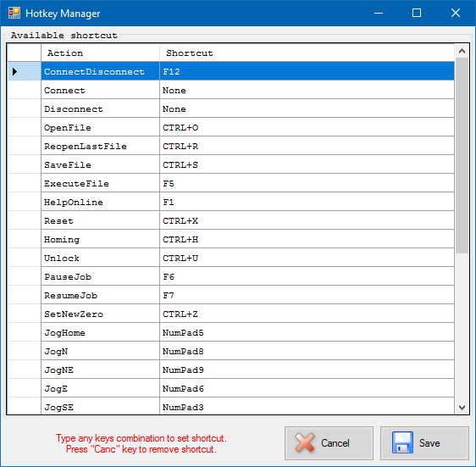Click the scroll down arrow
Screen dimensions: 476x467
point(462,408)
